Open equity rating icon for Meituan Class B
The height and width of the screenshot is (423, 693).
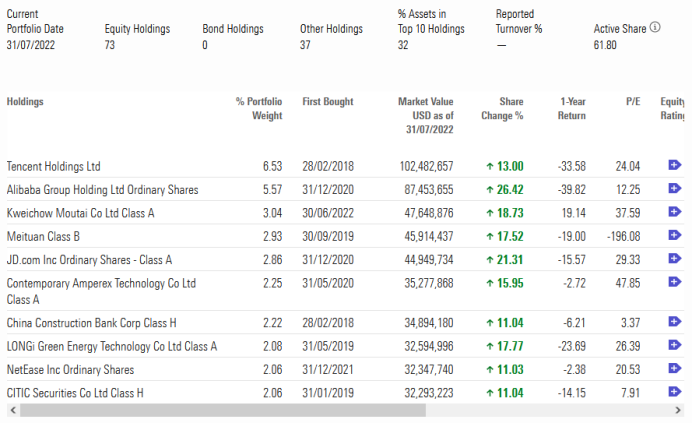[x=674, y=236]
